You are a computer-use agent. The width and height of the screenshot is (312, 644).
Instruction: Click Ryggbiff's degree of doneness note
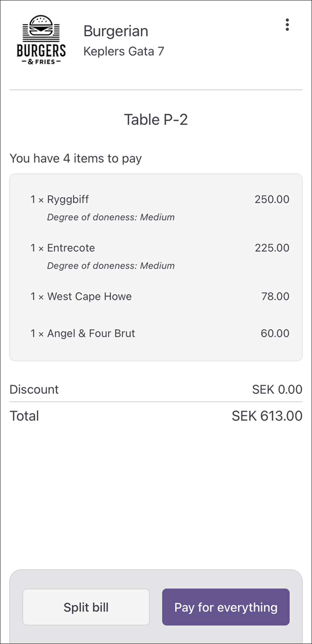pos(111,217)
